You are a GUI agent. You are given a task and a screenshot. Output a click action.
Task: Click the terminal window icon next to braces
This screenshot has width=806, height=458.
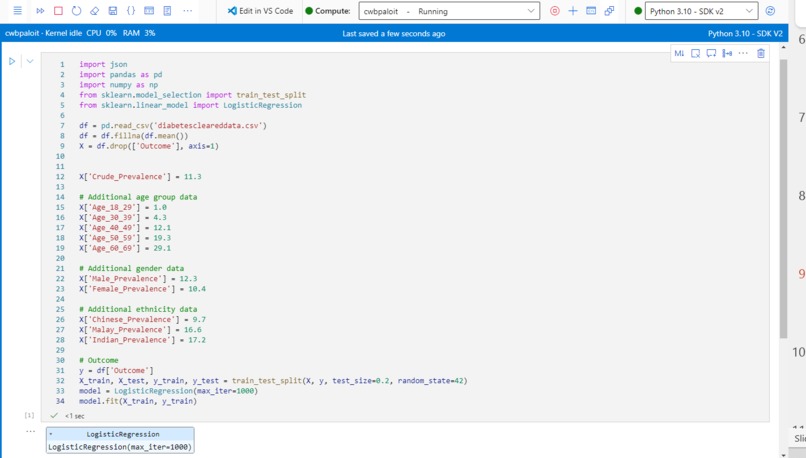tap(149, 10)
